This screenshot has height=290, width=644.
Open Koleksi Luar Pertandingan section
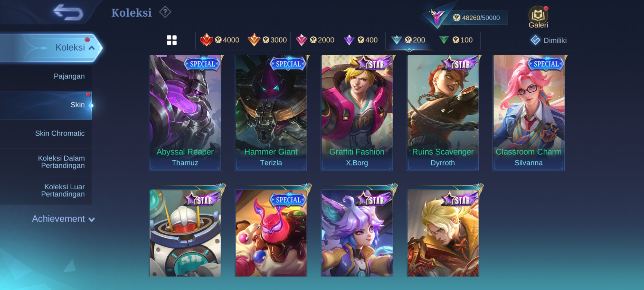63,190
